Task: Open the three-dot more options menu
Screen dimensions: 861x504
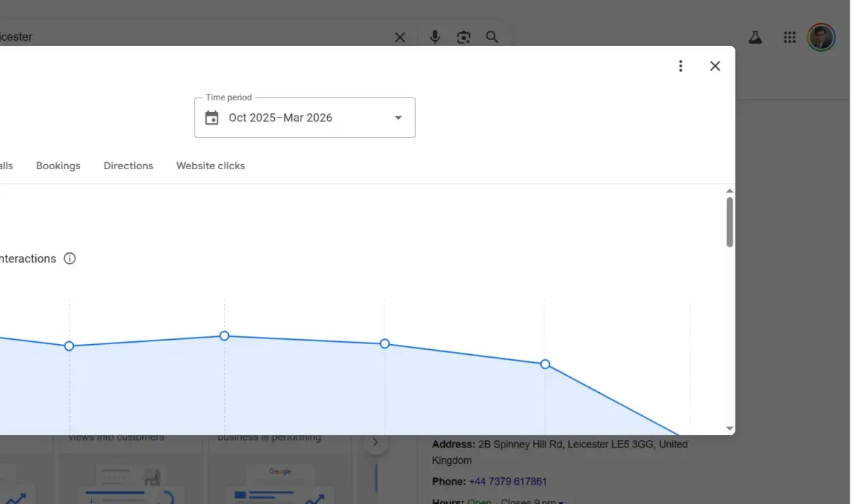Action: coord(680,66)
